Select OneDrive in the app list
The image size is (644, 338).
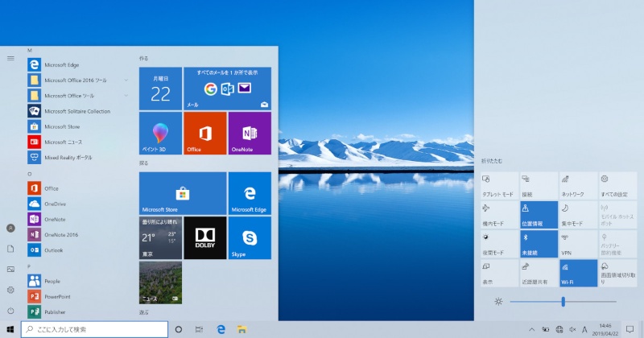pyautogui.click(x=55, y=204)
